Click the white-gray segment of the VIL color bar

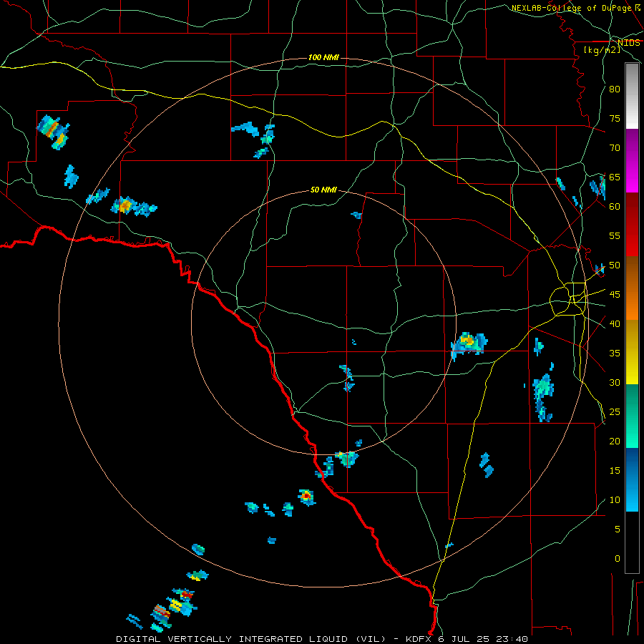(632, 96)
